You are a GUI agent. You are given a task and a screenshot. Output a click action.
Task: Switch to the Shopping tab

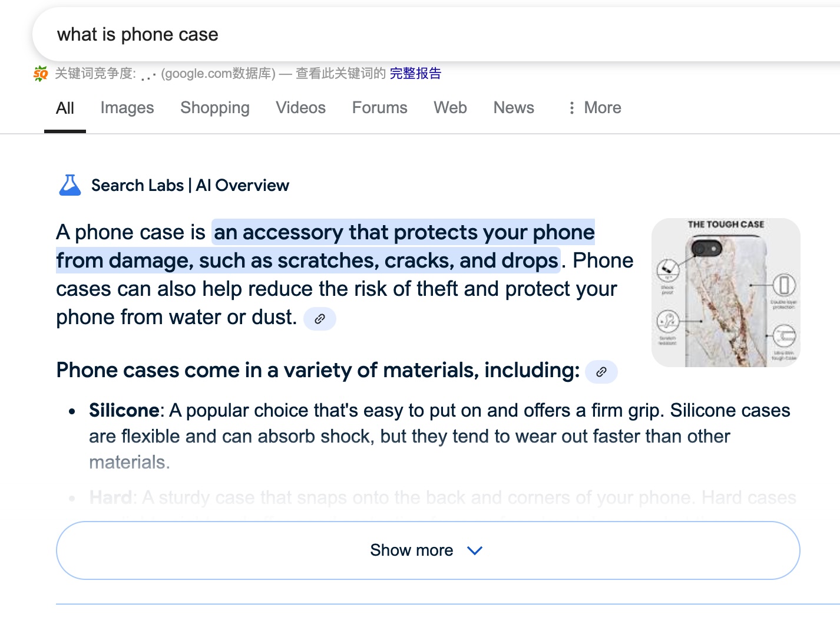pyautogui.click(x=215, y=108)
